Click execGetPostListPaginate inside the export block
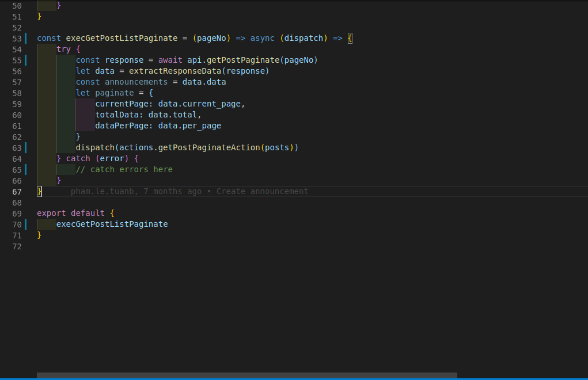Viewport: 588px width, 380px height. [x=112, y=224]
